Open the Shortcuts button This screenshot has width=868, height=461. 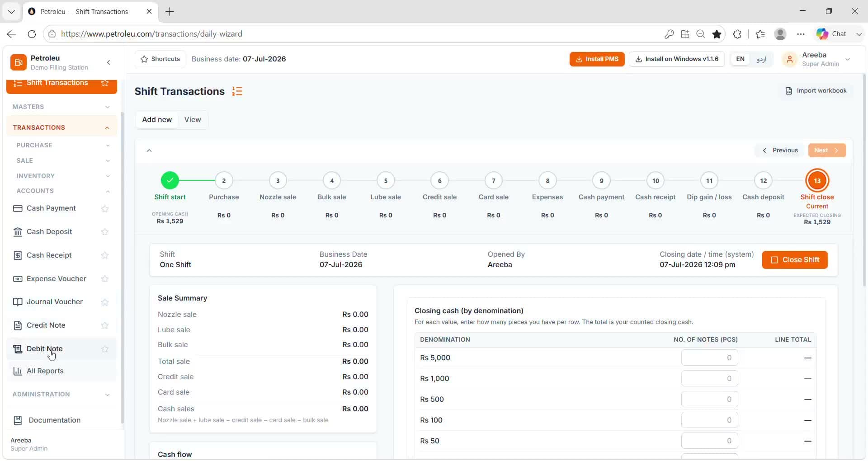[160, 59]
